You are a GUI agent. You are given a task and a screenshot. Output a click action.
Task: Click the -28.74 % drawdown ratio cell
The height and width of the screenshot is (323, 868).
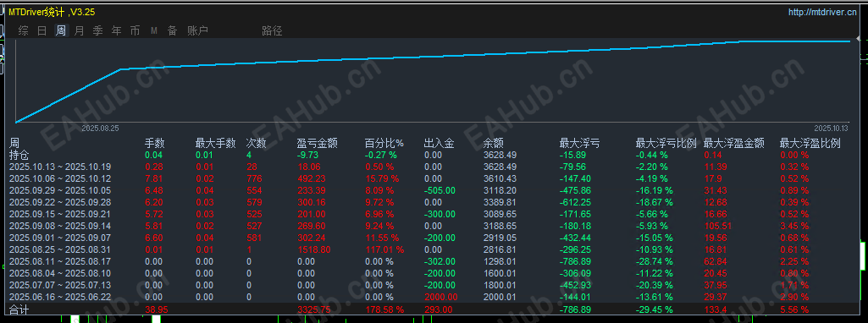pos(655,261)
